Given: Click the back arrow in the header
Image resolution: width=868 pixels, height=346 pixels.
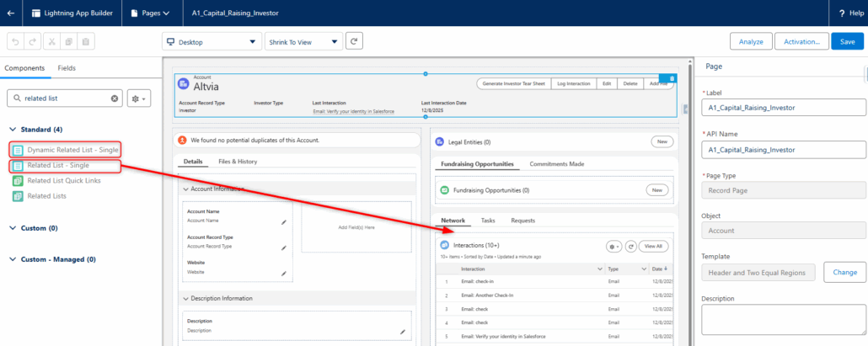Looking at the screenshot, I should (10, 13).
